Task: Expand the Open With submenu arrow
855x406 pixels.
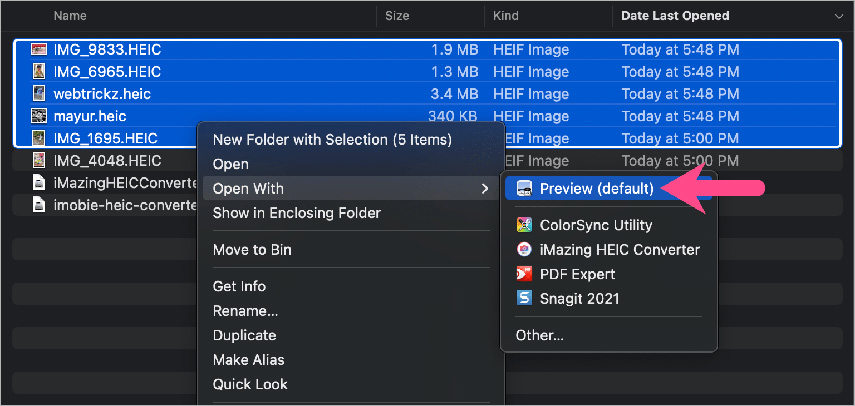Action: pos(485,188)
